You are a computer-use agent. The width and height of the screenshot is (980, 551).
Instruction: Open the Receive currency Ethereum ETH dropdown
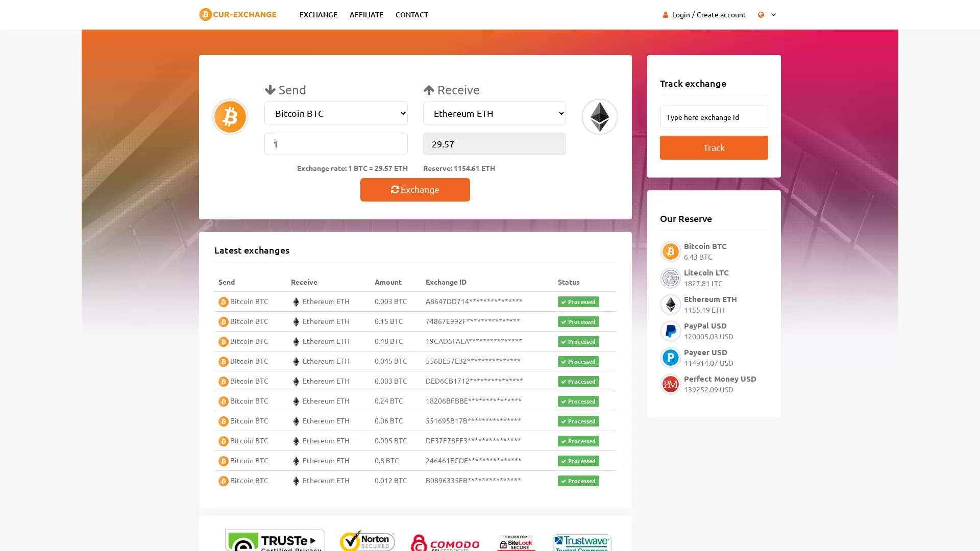pyautogui.click(x=494, y=113)
